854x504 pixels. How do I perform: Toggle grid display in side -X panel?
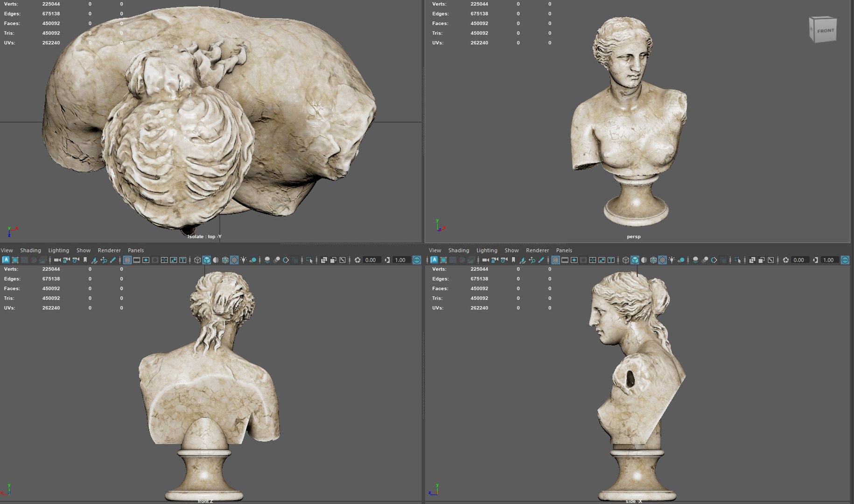[x=556, y=260]
